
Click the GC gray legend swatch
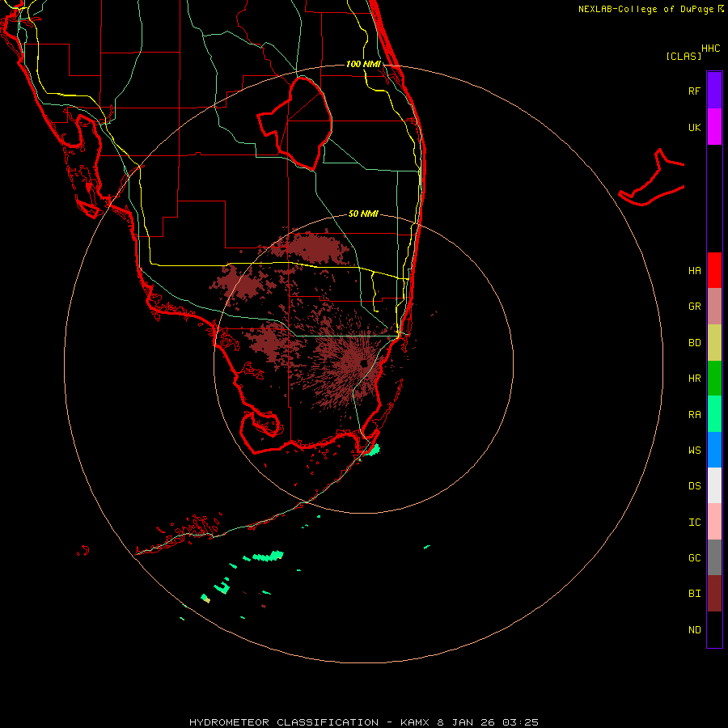pyautogui.click(x=714, y=557)
